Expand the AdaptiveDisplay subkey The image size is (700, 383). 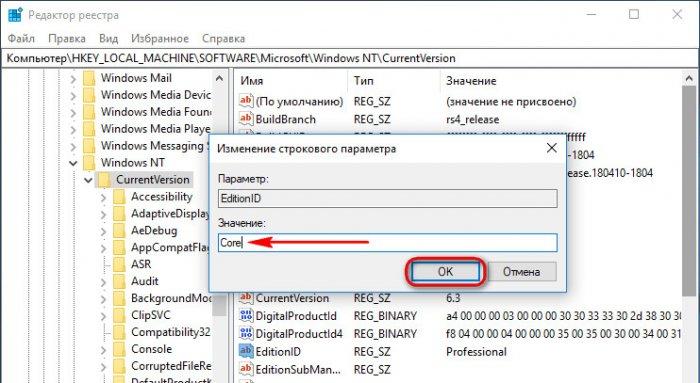coord(103,214)
